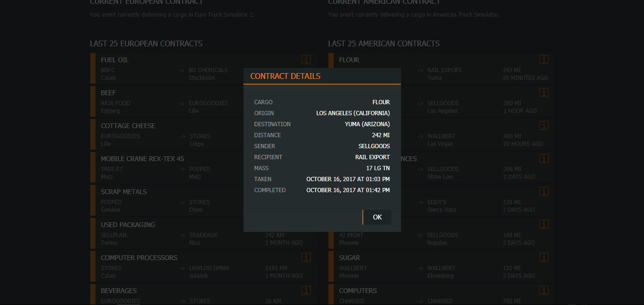The width and height of the screenshot is (644, 305).
Task: Select the Cottage Cheese contract entry
Action: pos(128,126)
